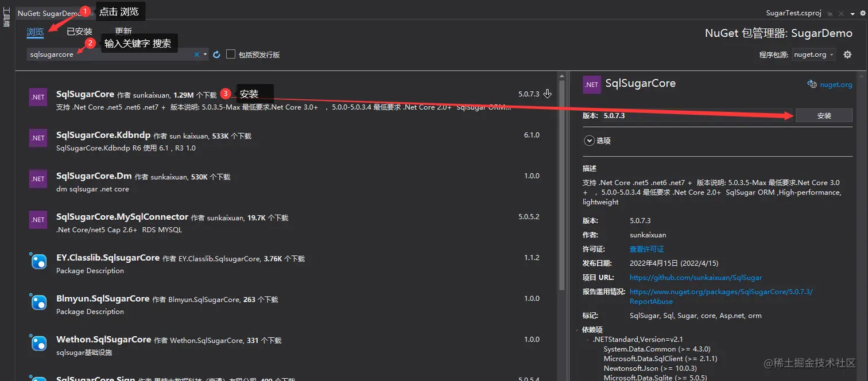Collapse the 依赖项 tree
This screenshot has width=868, height=381.
click(x=578, y=330)
